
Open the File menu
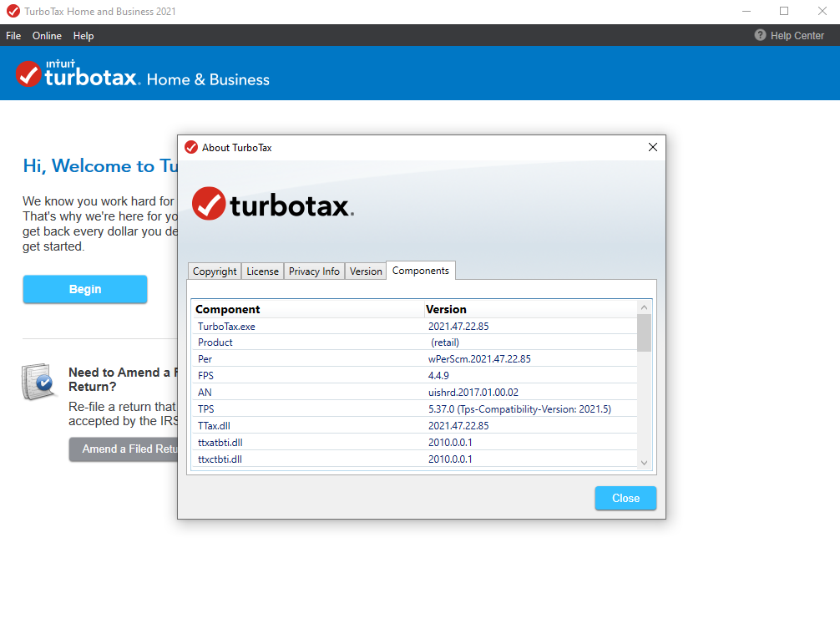point(13,36)
